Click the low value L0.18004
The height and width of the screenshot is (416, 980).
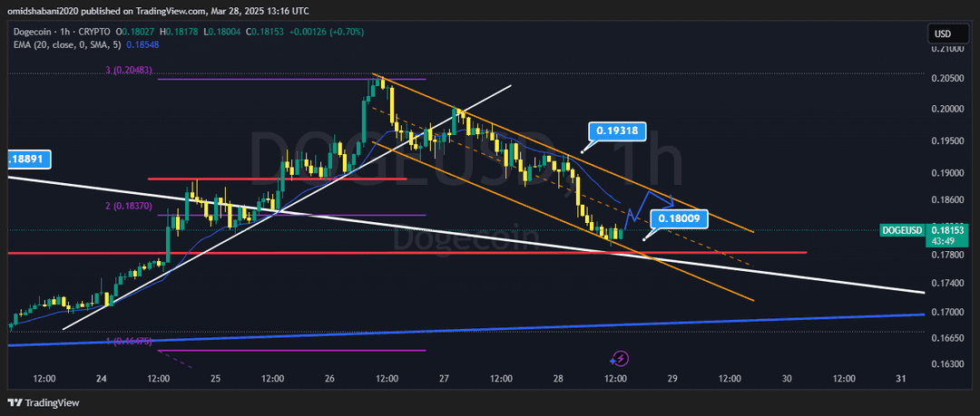click(x=223, y=32)
